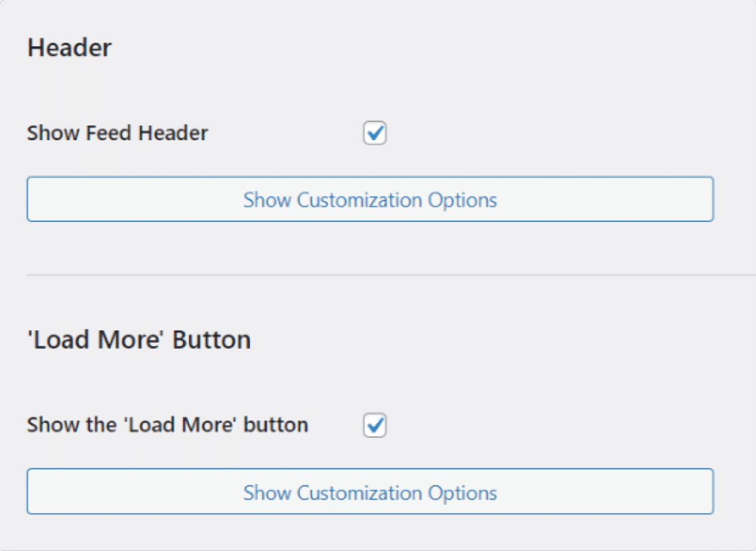Image resolution: width=756 pixels, height=551 pixels.
Task: Click the Show the 'Load More' button label
Action: tap(167, 425)
